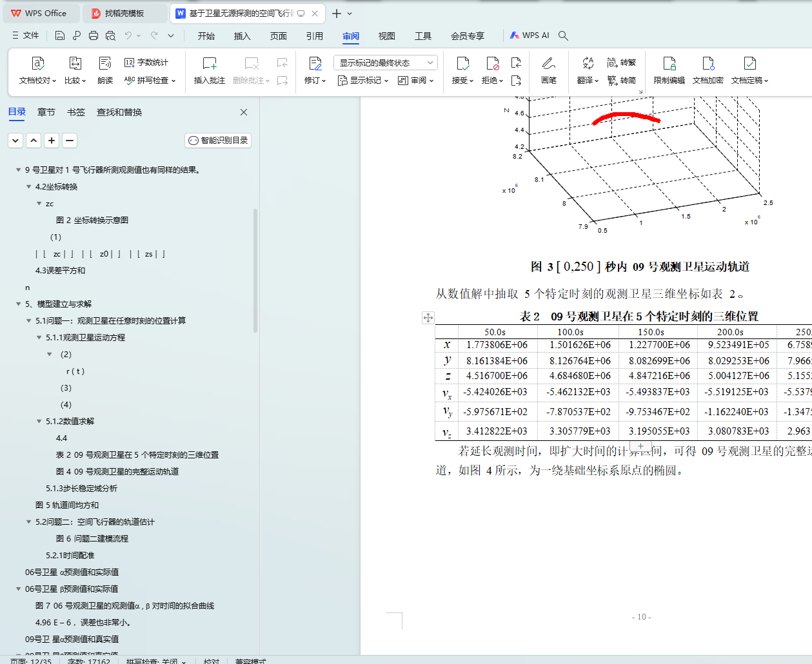
Task: Collapse the 5.1.2数值求解 outline node
Action: (39, 422)
